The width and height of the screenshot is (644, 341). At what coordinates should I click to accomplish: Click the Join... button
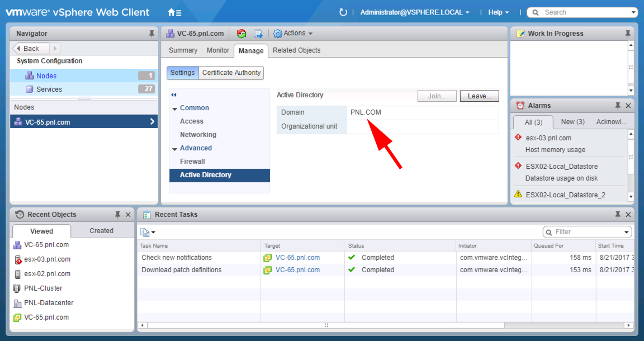point(437,96)
